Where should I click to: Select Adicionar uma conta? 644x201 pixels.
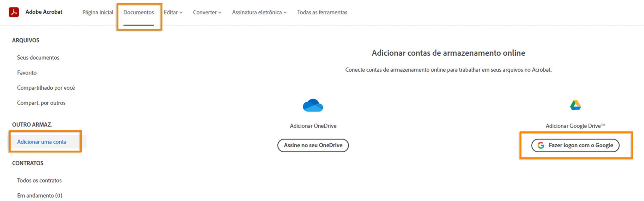click(42, 142)
